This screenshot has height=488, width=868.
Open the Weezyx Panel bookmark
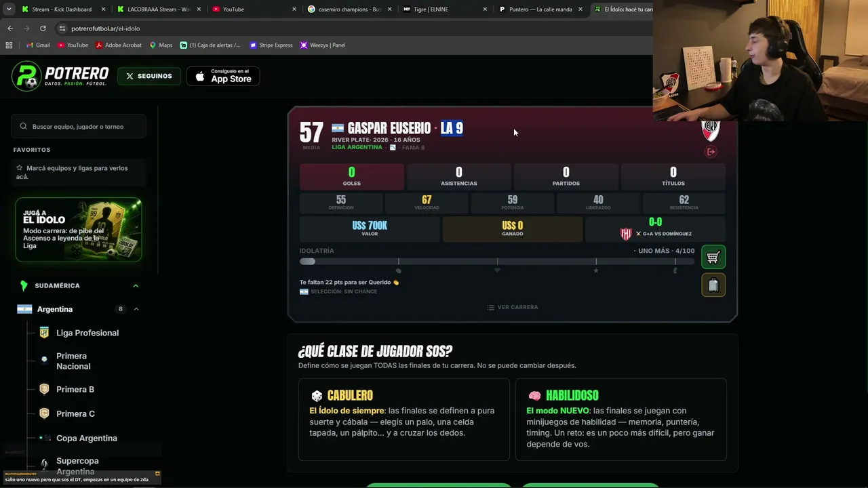coord(323,45)
